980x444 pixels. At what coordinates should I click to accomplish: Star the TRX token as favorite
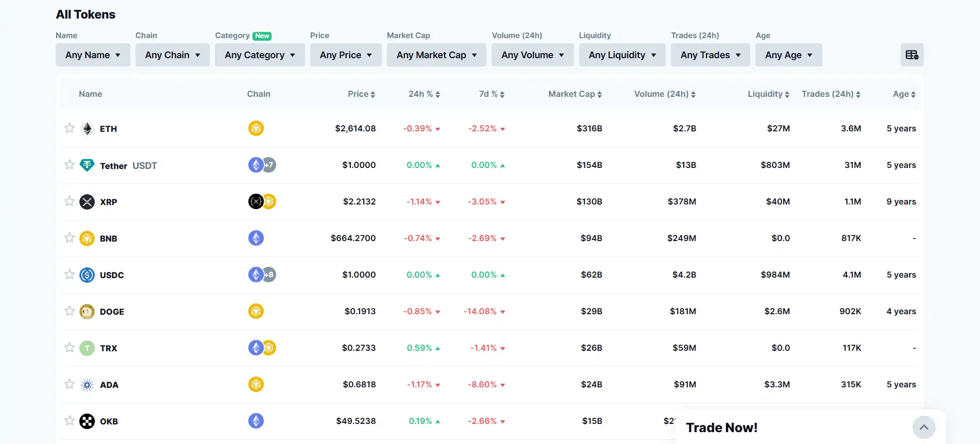pyautogui.click(x=70, y=348)
